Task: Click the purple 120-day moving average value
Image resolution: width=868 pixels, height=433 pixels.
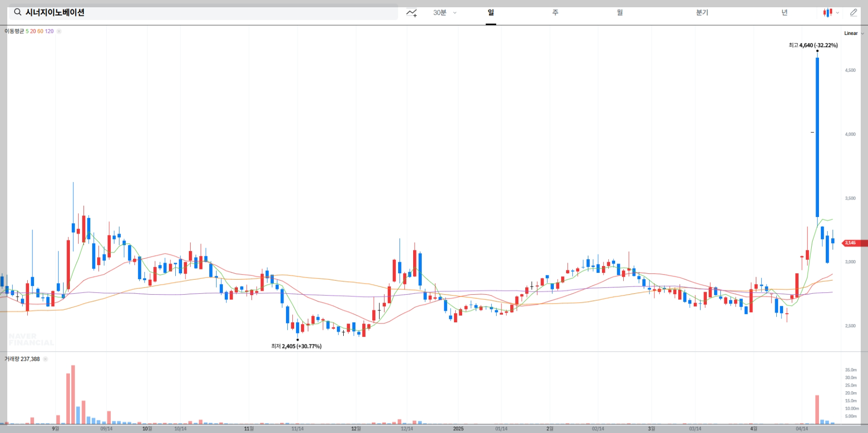Action: point(49,31)
